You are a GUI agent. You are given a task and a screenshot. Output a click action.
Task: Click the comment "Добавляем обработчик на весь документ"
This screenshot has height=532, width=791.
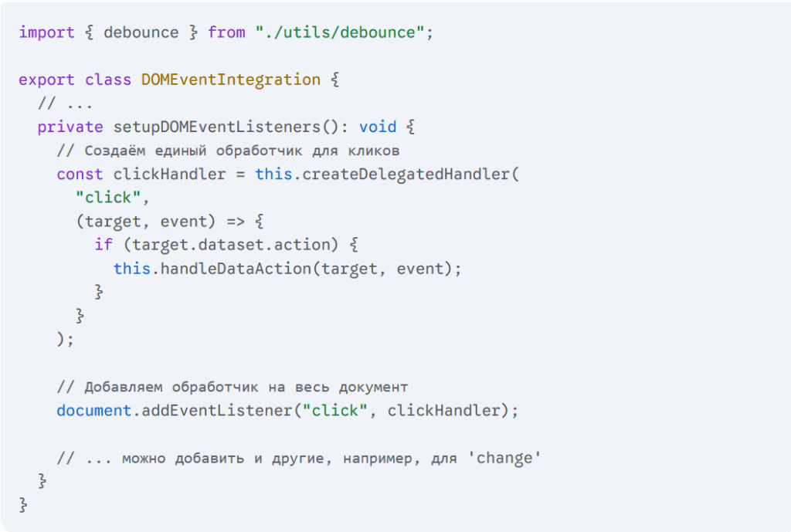point(232,388)
